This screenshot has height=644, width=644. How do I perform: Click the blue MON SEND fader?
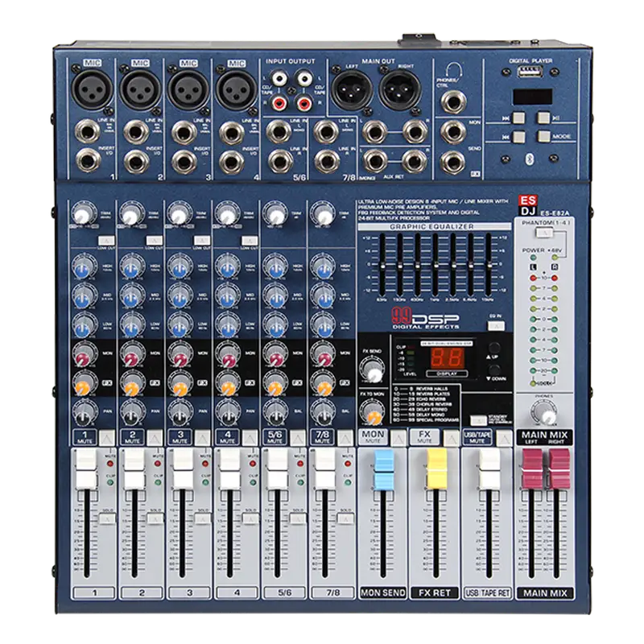[x=385, y=464]
